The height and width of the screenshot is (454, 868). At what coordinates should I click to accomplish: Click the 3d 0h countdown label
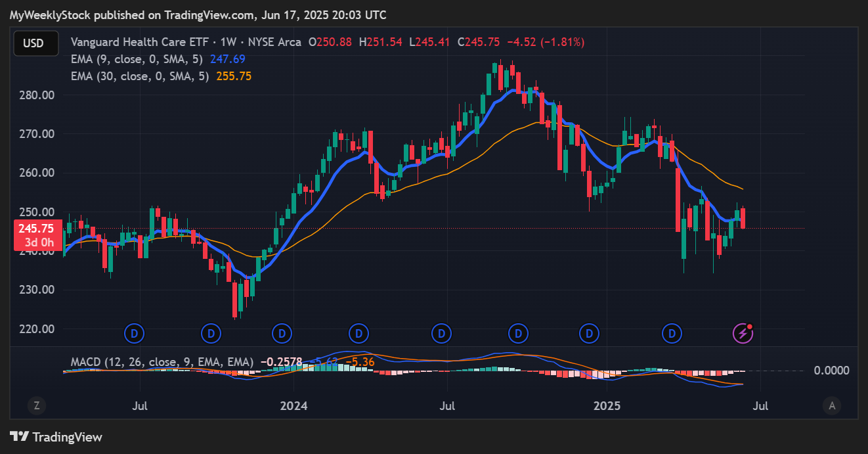[x=38, y=241]
